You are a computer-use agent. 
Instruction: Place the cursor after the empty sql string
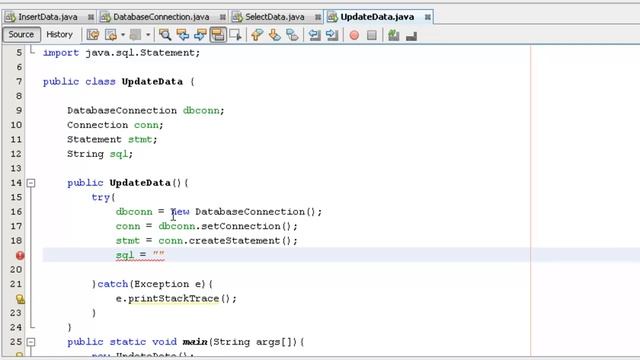[165, 255]
